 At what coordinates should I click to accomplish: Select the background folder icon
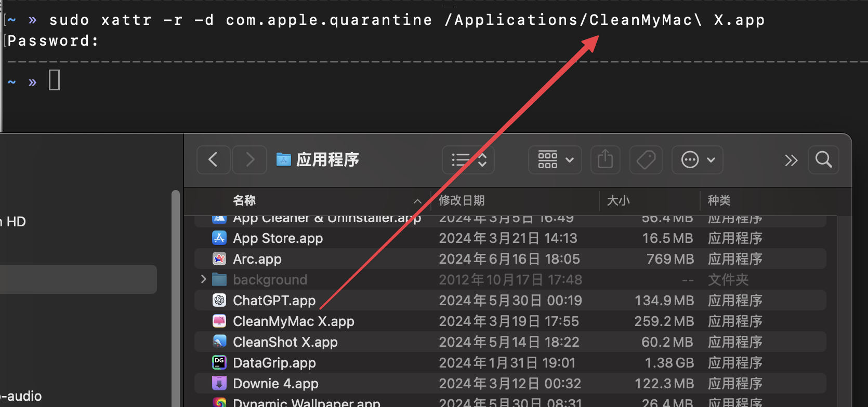coord(219,279)
